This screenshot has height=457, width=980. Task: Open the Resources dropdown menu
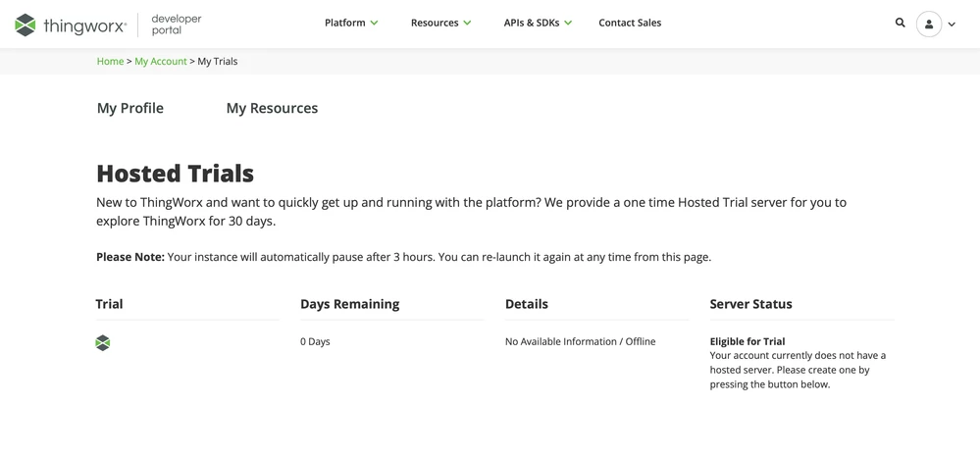coord(440,23)
